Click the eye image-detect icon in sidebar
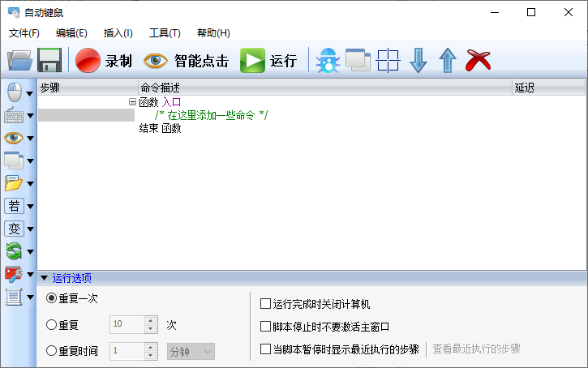The width and height of the screenshot is (588, 368). [x=14, y=138]
